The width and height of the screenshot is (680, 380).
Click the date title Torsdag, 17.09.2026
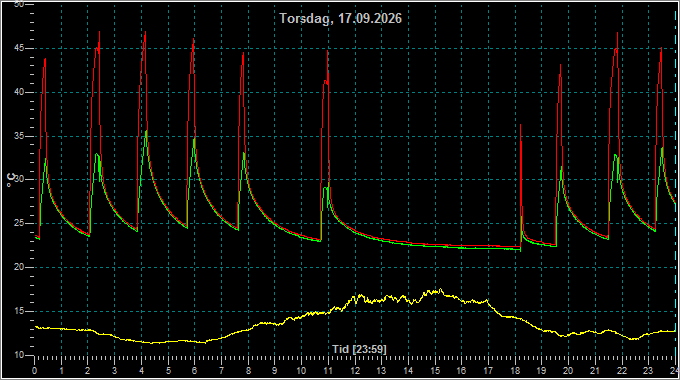click(x=340, y=19)
